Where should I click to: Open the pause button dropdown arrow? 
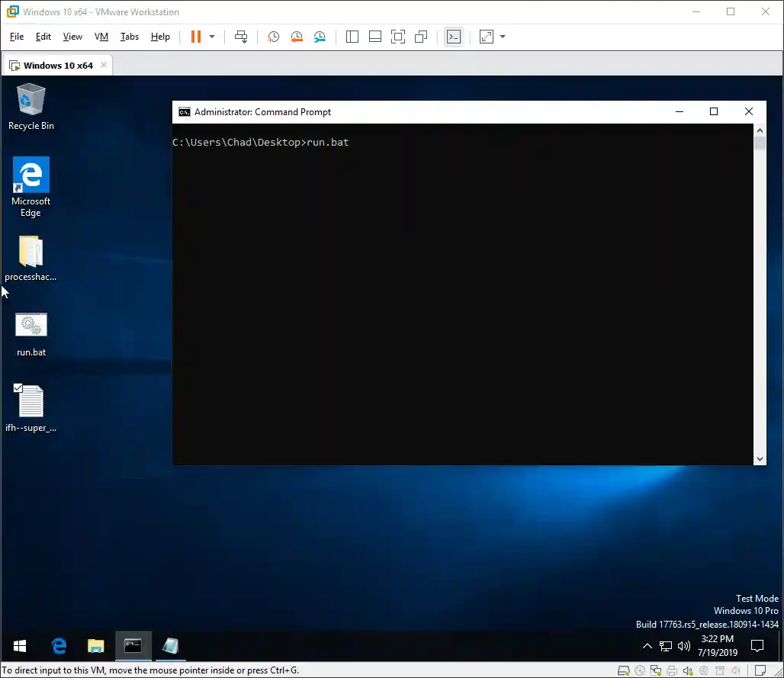(x=211, y=36)
